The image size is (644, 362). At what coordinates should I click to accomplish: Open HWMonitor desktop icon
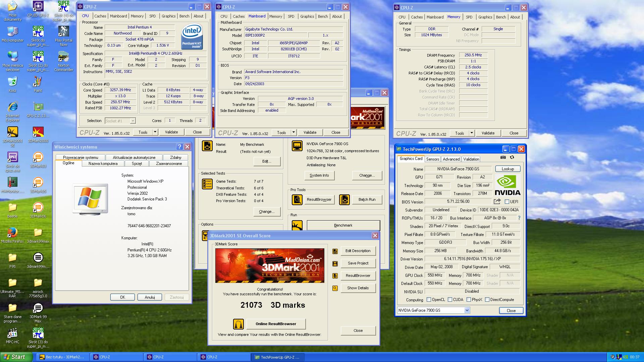click(12, 185)
